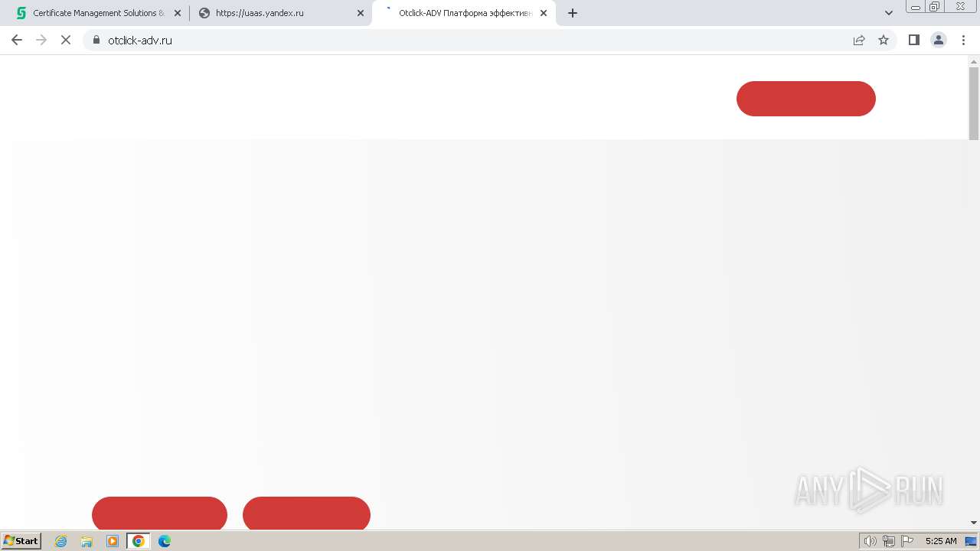Launch Internet Explorer from taskbar

61,541
